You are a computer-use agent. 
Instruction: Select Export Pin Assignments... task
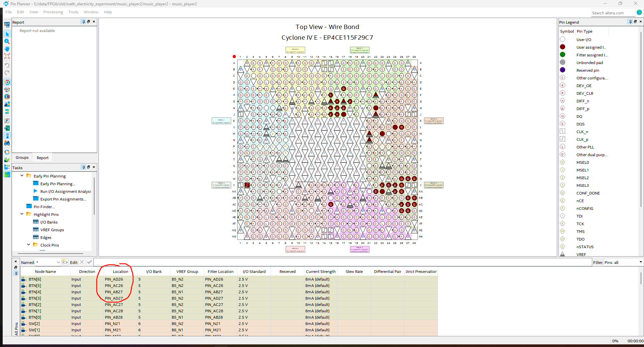[63, 199]
